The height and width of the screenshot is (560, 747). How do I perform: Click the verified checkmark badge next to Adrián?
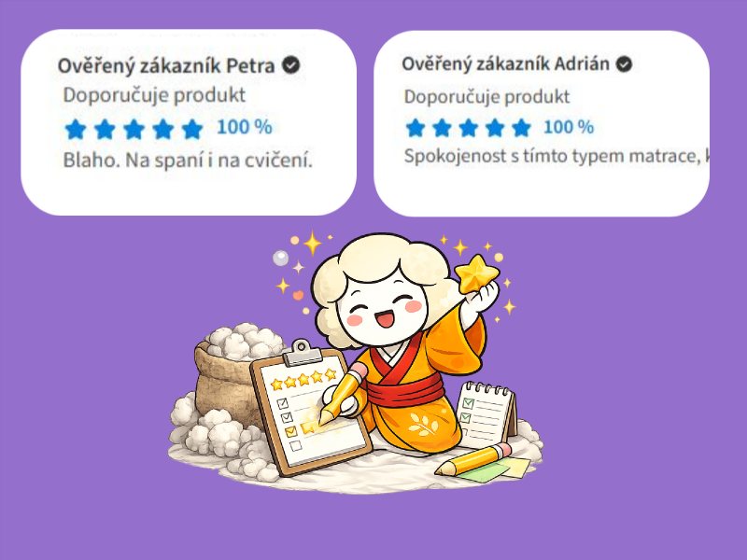tap(624, 63)
